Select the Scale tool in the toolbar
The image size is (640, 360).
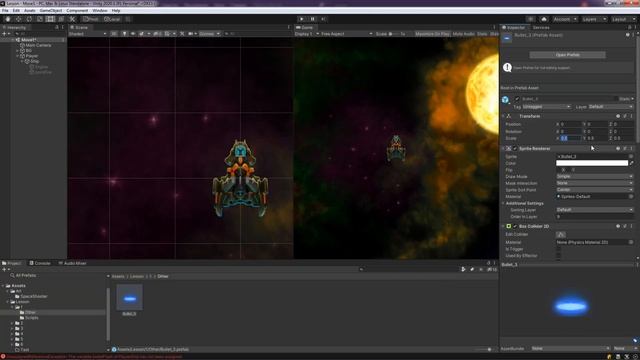pos(40,19)
